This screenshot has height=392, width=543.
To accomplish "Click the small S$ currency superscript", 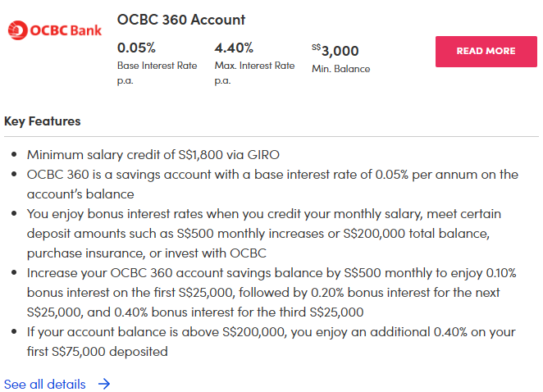I will (317, 48).
